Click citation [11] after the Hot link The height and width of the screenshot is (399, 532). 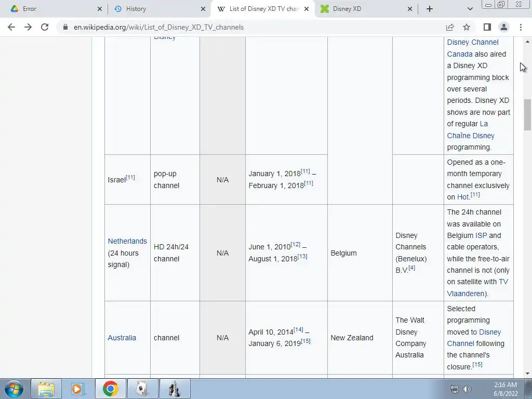(x=475, y=194)
